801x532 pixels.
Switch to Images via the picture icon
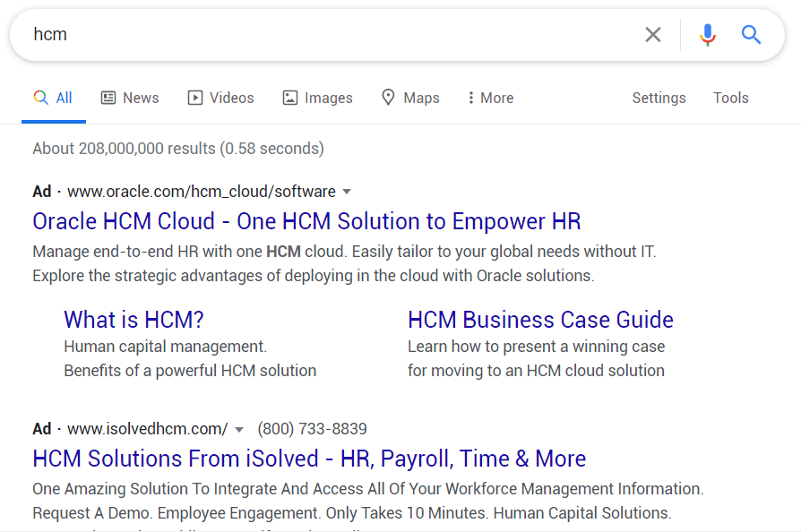pos(289,98)
